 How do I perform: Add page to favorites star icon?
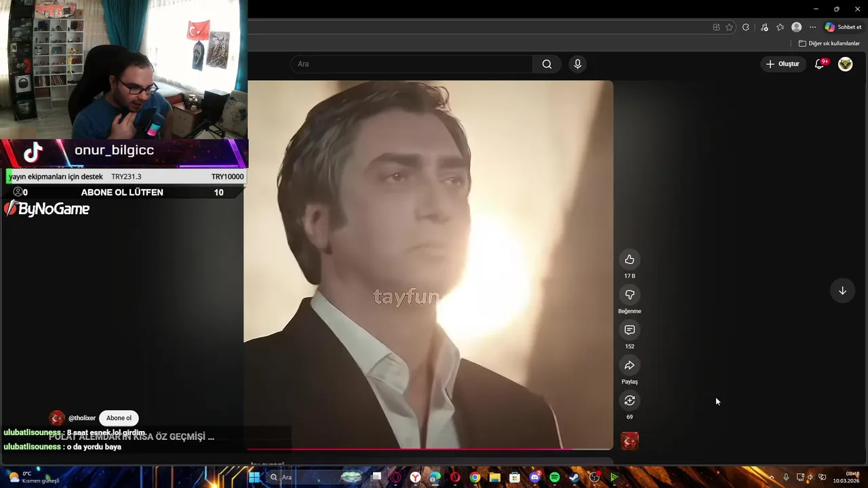pyautogui.click(x=729, y=27)
